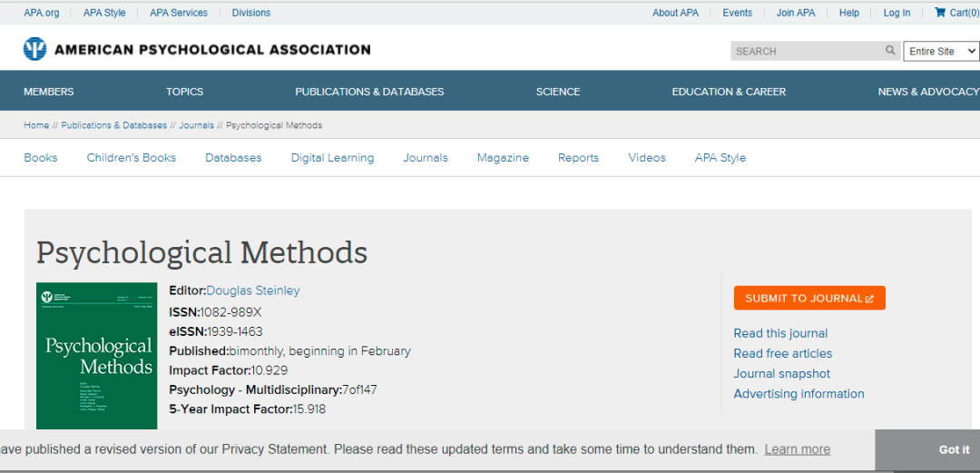Open the Members navigation menu
980x473 pixels.
pyautogui.click(x=49, y=92)
